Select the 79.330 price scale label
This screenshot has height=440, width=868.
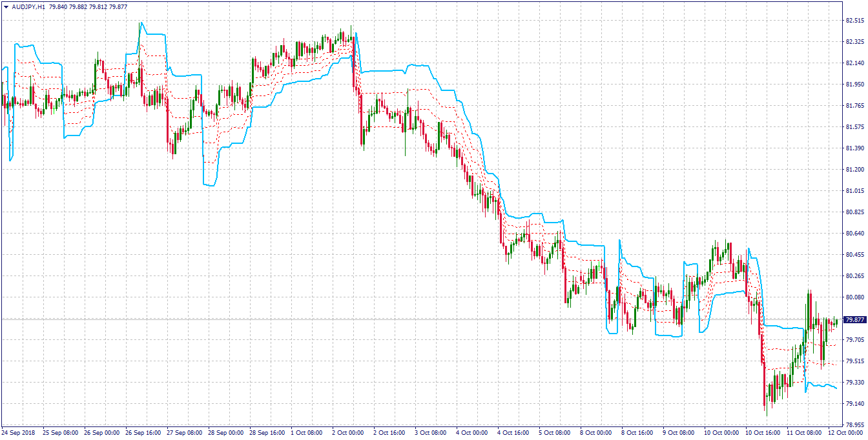click(x=855, y=383)
